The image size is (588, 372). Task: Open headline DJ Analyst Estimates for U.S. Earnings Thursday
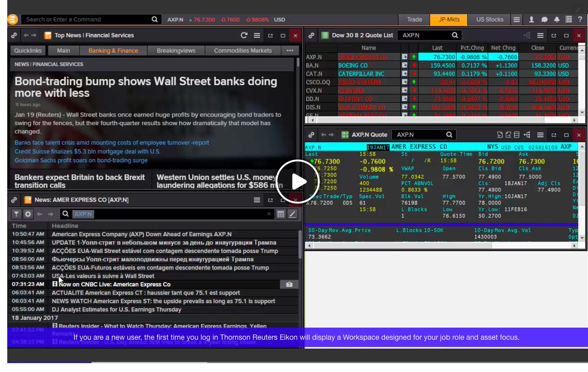[117, 310]
